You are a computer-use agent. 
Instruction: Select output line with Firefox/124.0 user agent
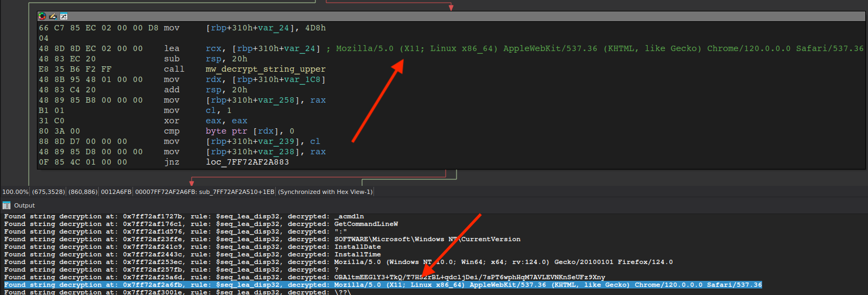(338, 262)
